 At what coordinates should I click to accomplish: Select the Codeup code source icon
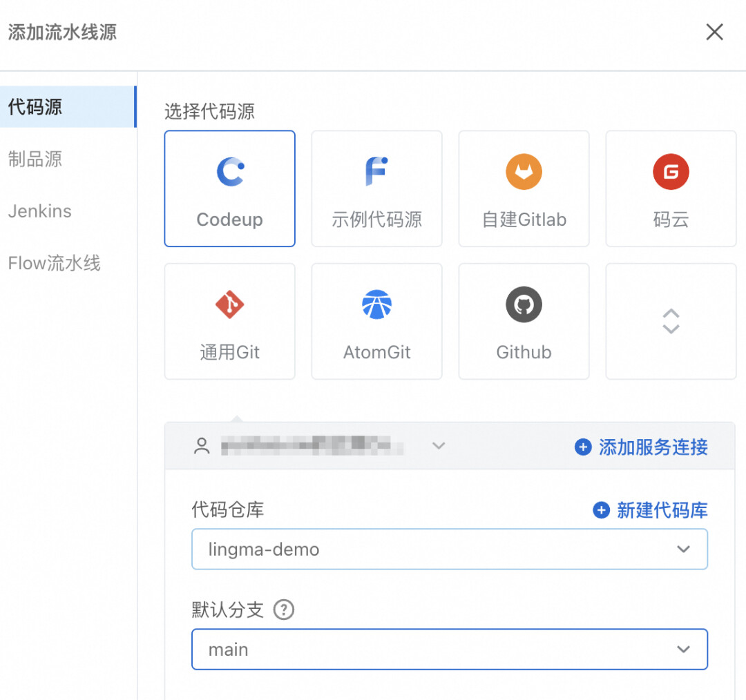coord(230,173)
